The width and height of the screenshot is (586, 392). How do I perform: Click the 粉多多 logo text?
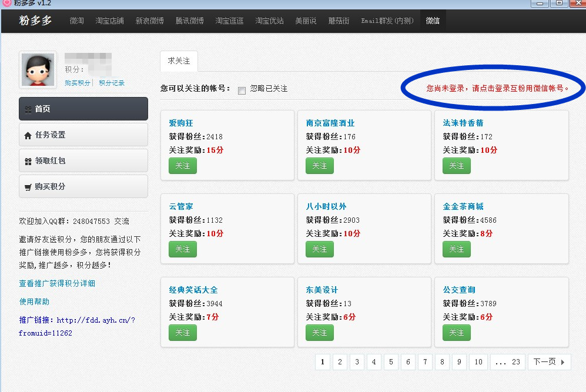(x=35, y=21)
